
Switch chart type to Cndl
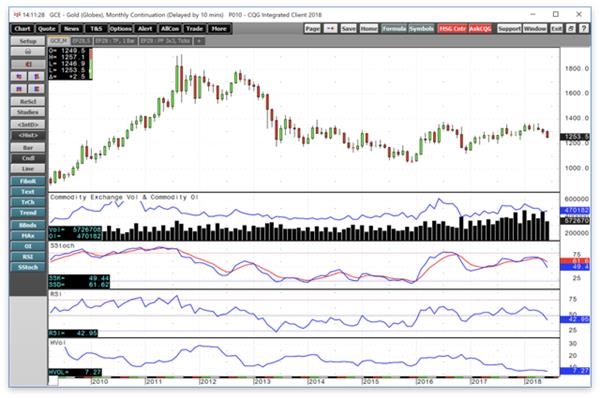pyautogui.click(x=28, y=158)
